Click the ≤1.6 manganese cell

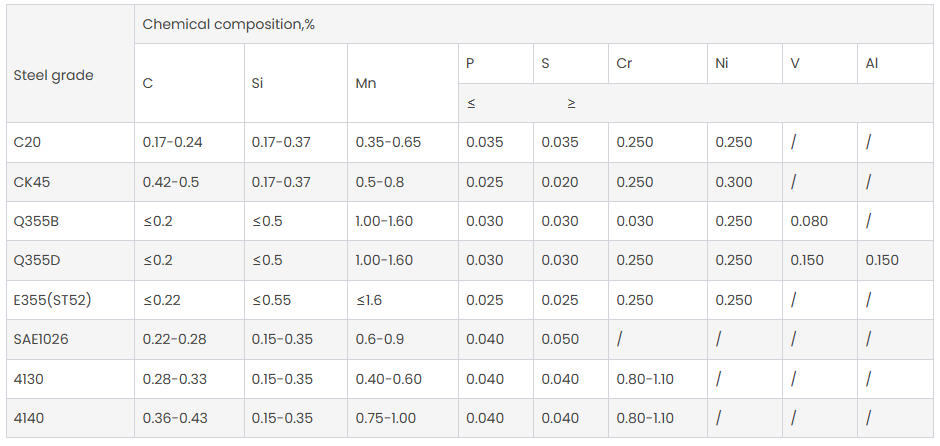tap(371, 300)
